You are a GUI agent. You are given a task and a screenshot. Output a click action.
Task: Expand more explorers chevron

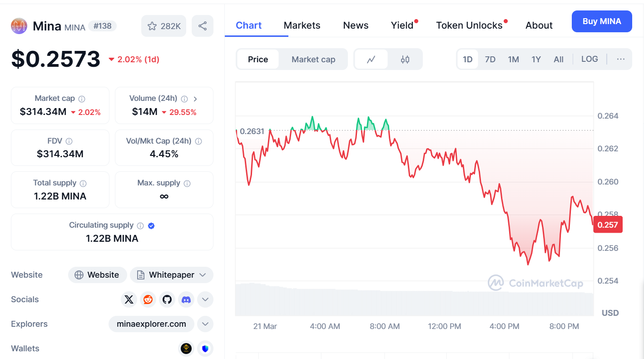(205, 324)
